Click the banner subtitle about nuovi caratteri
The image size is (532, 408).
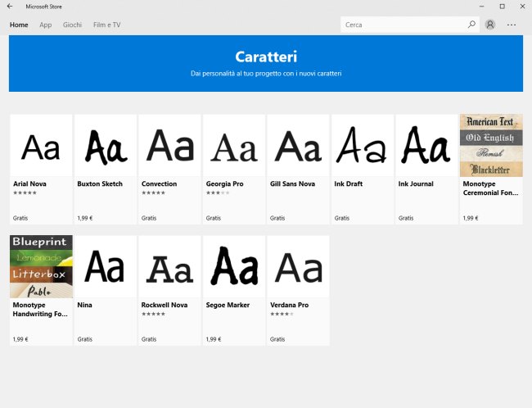pos(266,74)
